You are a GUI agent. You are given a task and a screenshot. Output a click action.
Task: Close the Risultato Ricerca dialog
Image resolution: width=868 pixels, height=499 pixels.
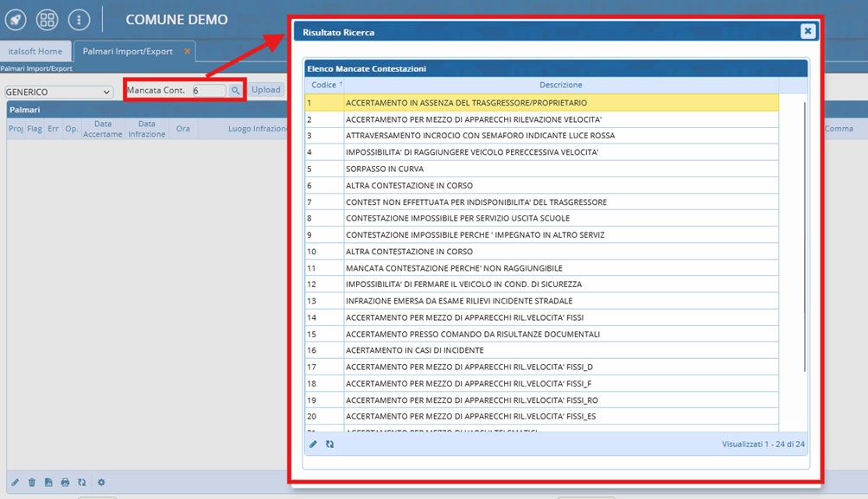(x=807, y=31)
